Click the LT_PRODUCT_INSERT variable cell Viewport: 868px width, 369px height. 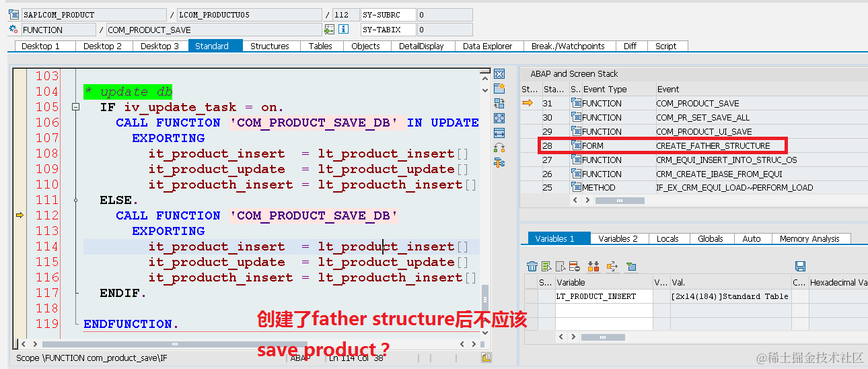603,296
